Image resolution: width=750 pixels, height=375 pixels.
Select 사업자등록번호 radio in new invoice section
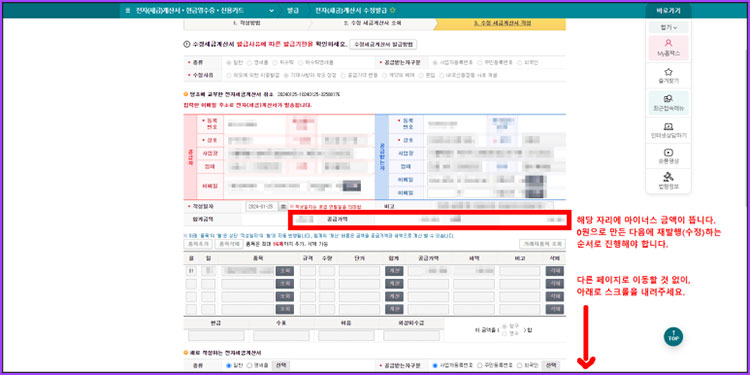point(435,365)
